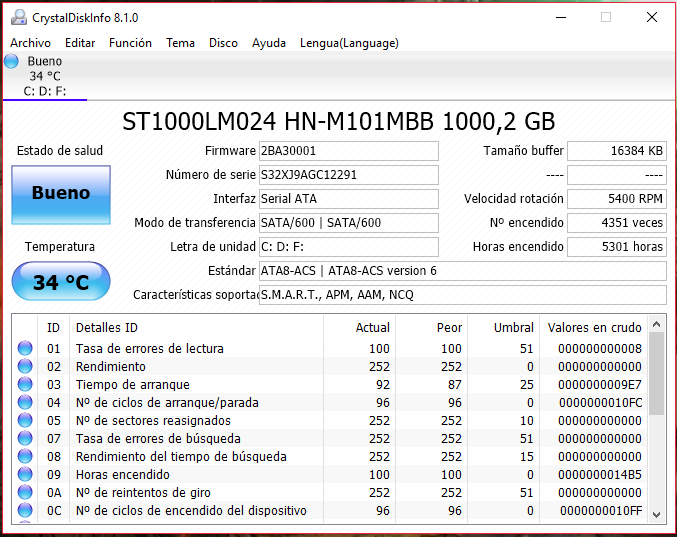
Task: Click the Modo de transferencia field
Action: pyautogui.click(x=348, y=223)
